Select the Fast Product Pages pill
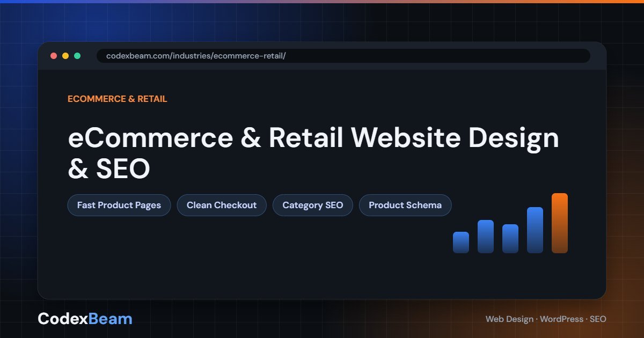The image size is (644, 338). (119, 205)
